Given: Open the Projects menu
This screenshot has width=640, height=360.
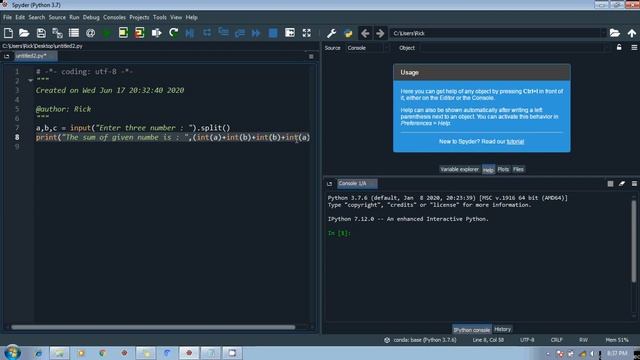Looking at the screenshot, I should [139, 17].
